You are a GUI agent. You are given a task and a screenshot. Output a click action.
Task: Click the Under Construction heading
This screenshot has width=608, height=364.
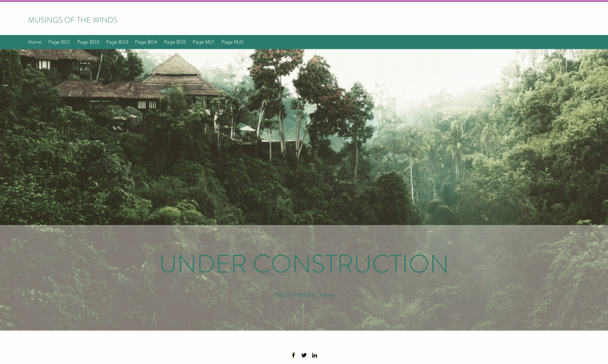(x=303, y=264)
